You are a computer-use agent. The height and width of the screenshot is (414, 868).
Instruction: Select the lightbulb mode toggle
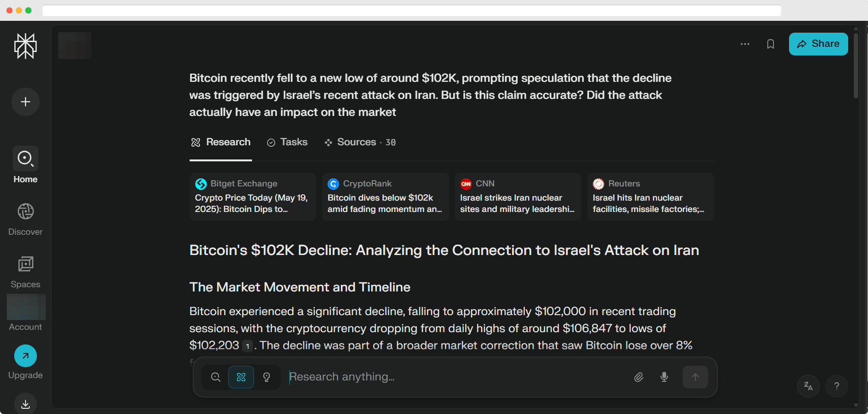pyautogui.click(x=267, y=377)
